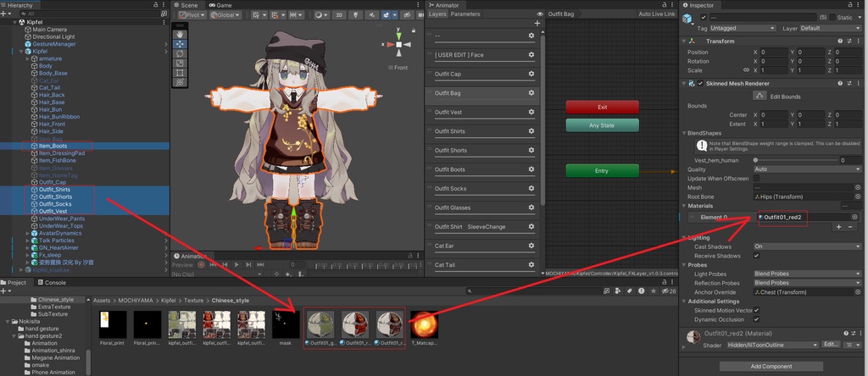Click the Animation play button
This screenshot has height=376, width=868.
click(236, 265)
